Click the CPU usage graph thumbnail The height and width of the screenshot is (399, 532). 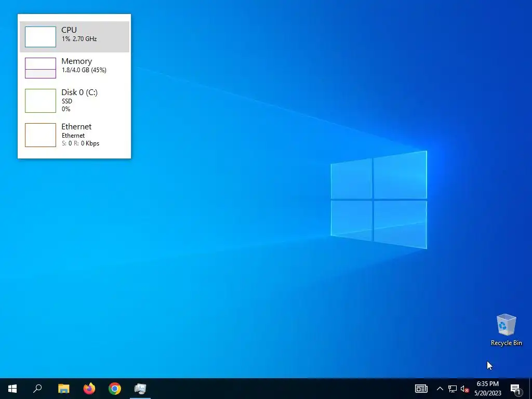[x=41, y=37]
